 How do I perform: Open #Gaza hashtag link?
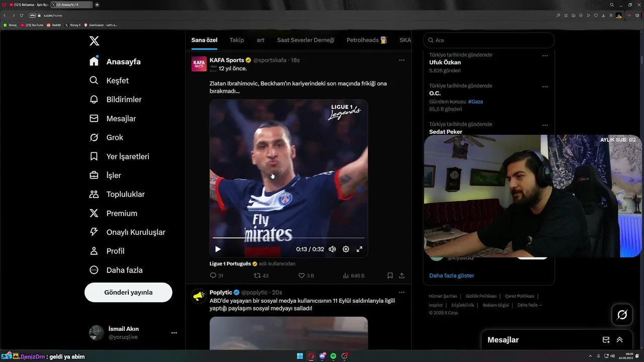[x=475, y=102]
